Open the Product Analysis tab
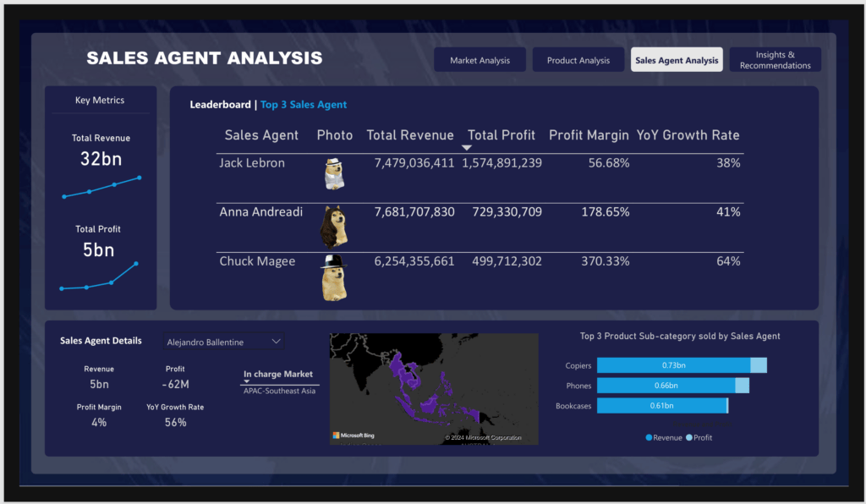The width and height of the screenshot is (866, 504). 578,60
